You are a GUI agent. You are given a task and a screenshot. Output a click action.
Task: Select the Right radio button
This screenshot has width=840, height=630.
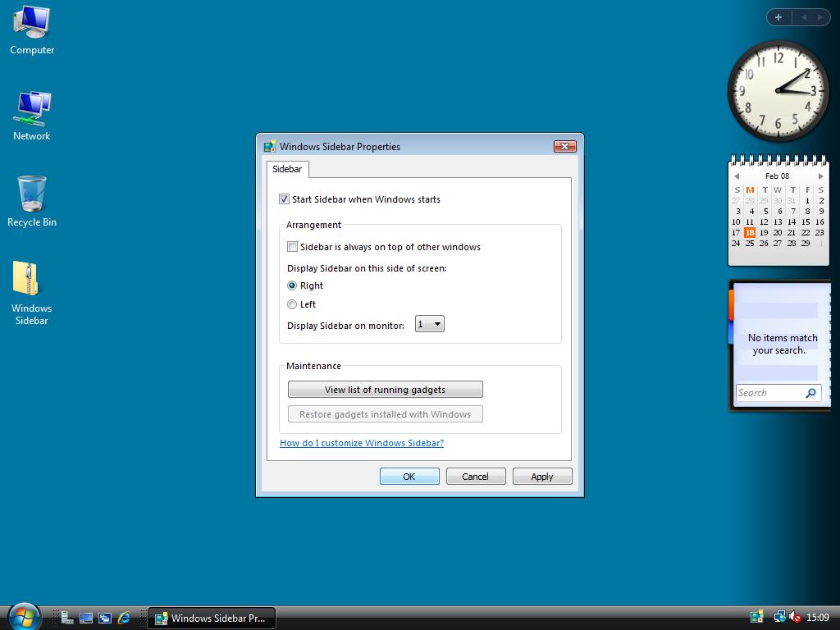tap(292, 285)
